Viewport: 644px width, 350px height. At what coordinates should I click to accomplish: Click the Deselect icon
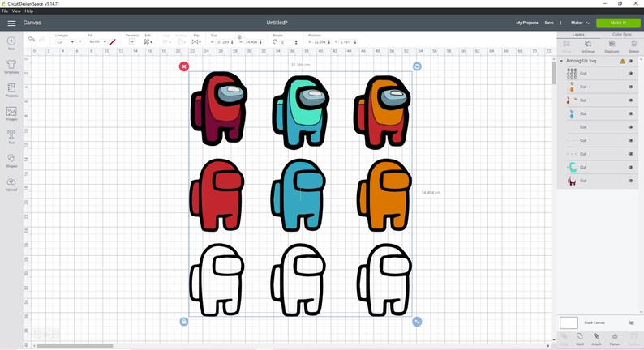[x=132, y=42]
